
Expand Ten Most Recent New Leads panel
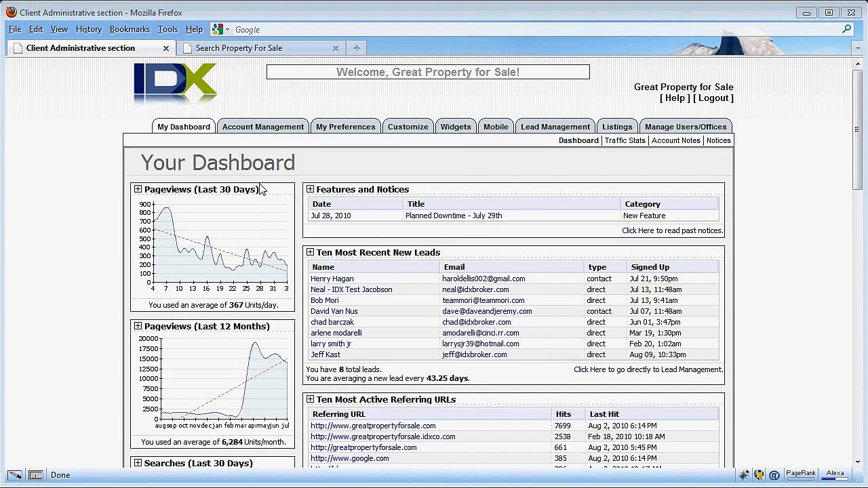pyautogui.click(x=310, y=252)
